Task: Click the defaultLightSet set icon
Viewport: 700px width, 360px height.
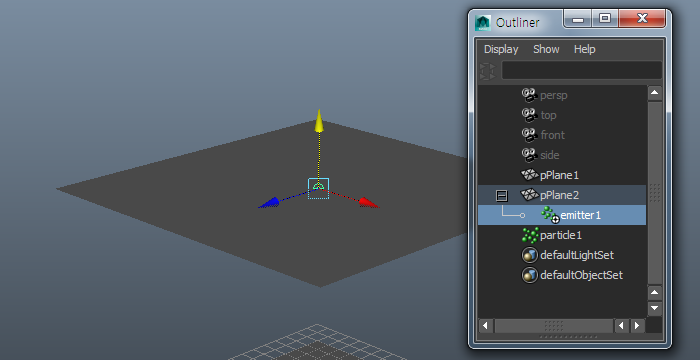Action: 529,255
